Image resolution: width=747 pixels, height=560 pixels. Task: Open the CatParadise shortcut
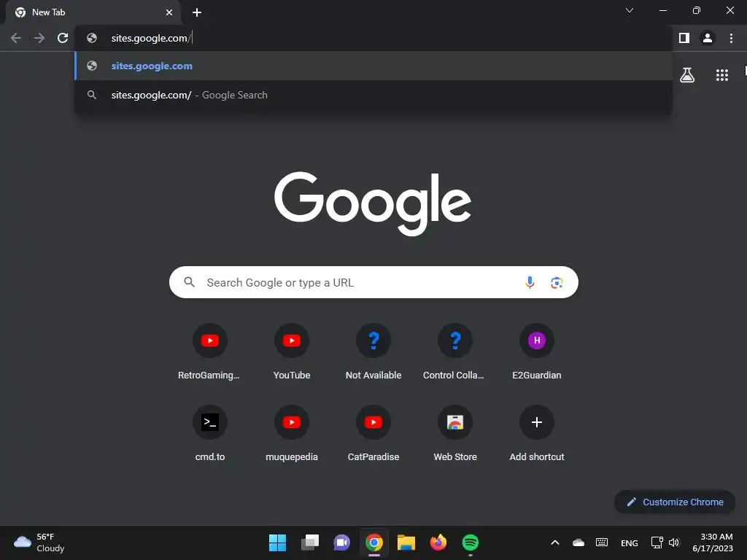coord(373,435)
